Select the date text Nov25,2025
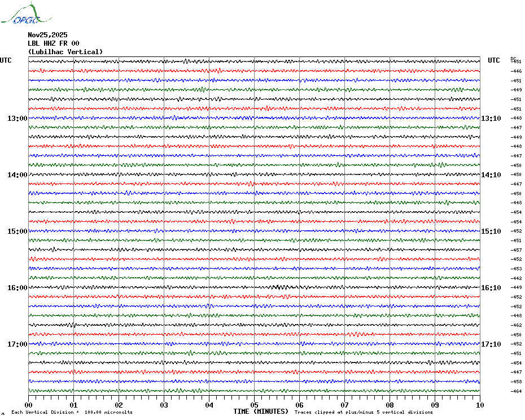525x420 pixels. click(47, 35)
